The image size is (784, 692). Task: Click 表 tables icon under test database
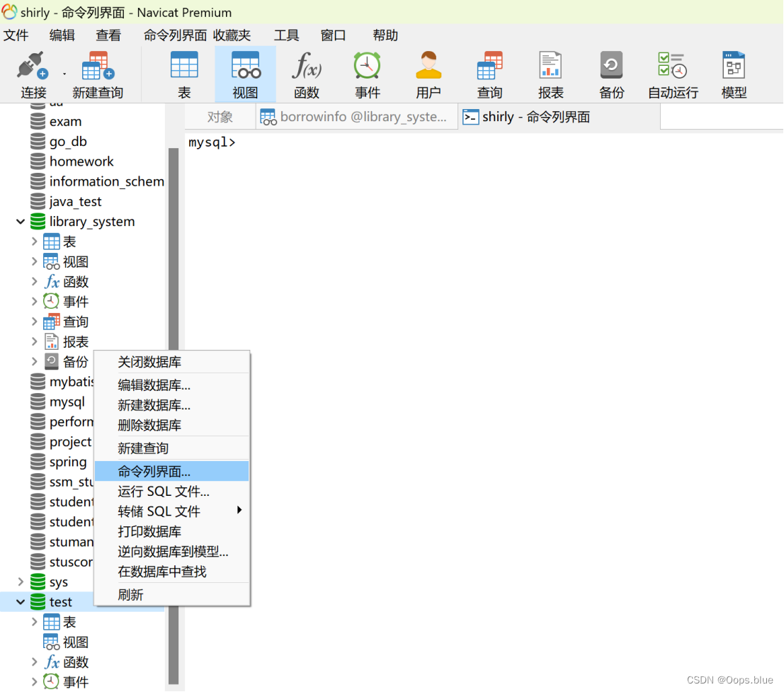(52, 622)
